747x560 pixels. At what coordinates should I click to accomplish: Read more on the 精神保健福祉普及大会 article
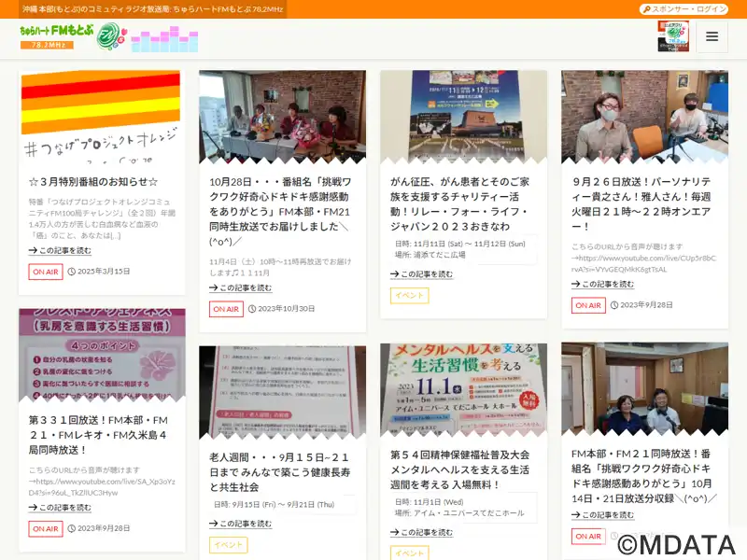point(422,532)
